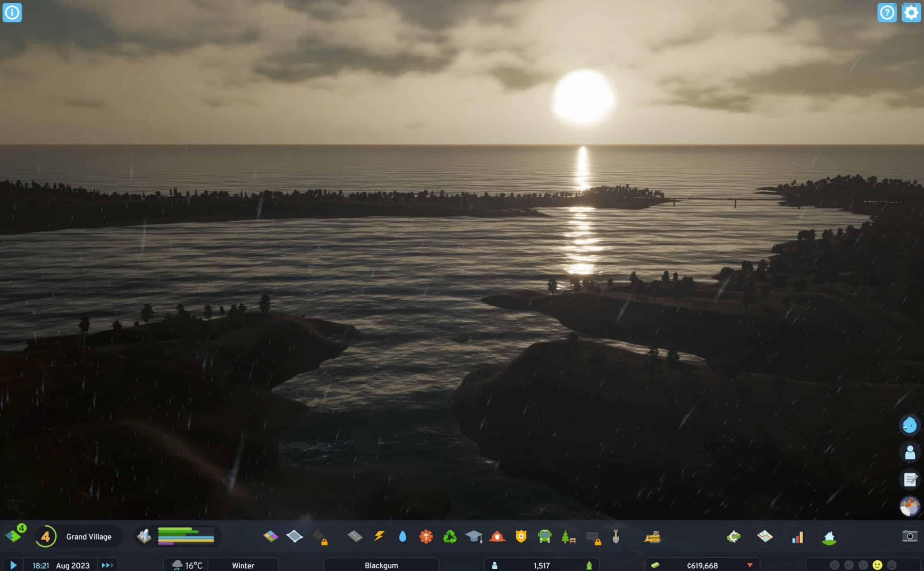Screen dimensions: 924x571
Task: Open the zone demand building icon
Action: coord(144,536)
